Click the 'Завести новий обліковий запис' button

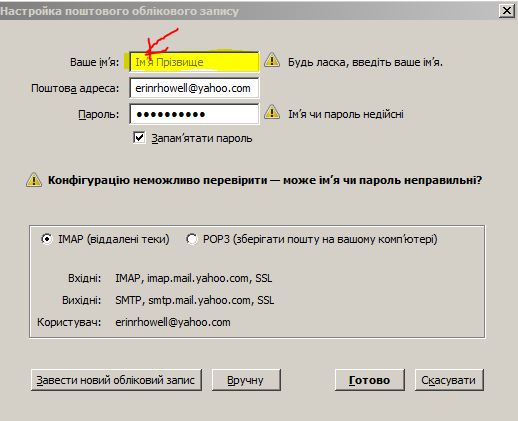pyautogui.click(x=116, y=380)
